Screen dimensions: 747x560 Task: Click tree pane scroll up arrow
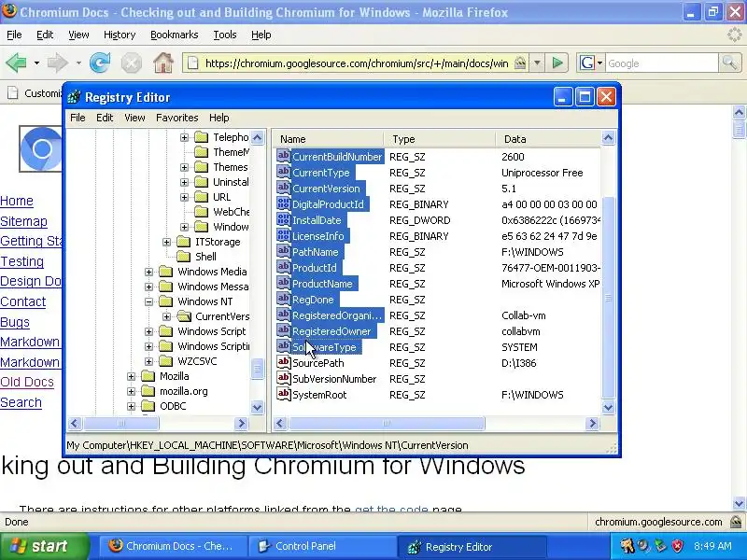(x=258, y=138)
